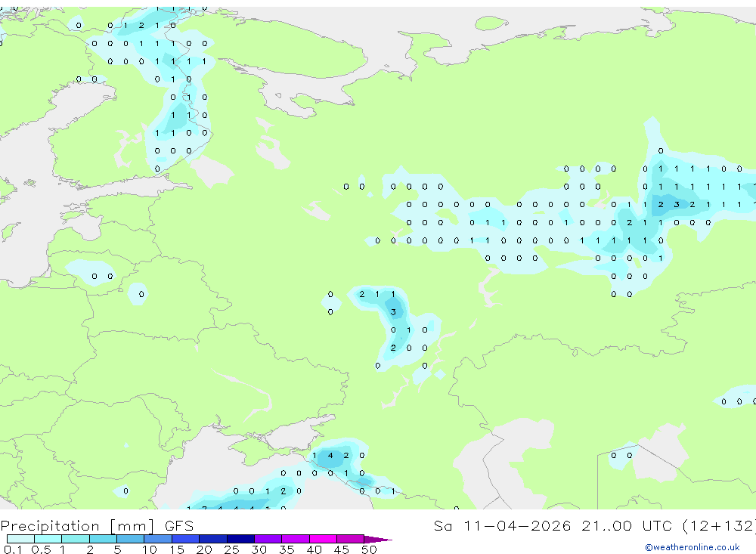Select the 0.5–1 mm legend color swatch
The width and height of the screenshot is (756, 554).
(48, 539)
